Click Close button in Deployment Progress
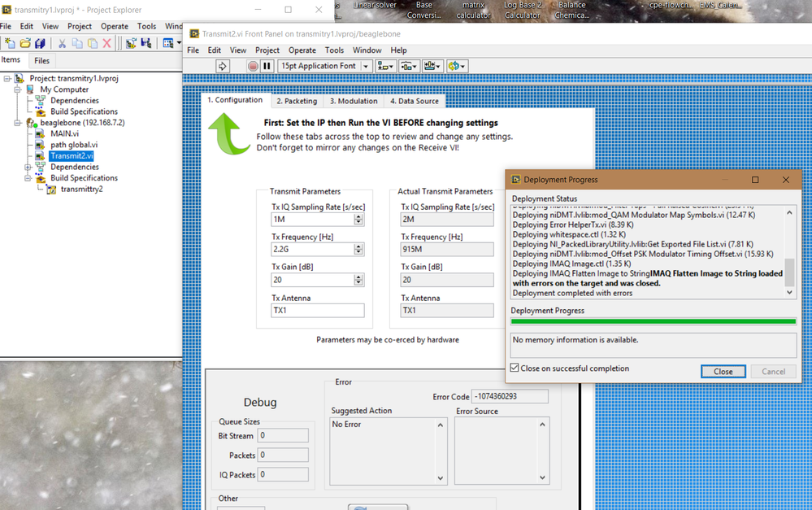Image resolution: width=812 pixels, height=510 pixels. pyautogui.click(x=723, y=372)
